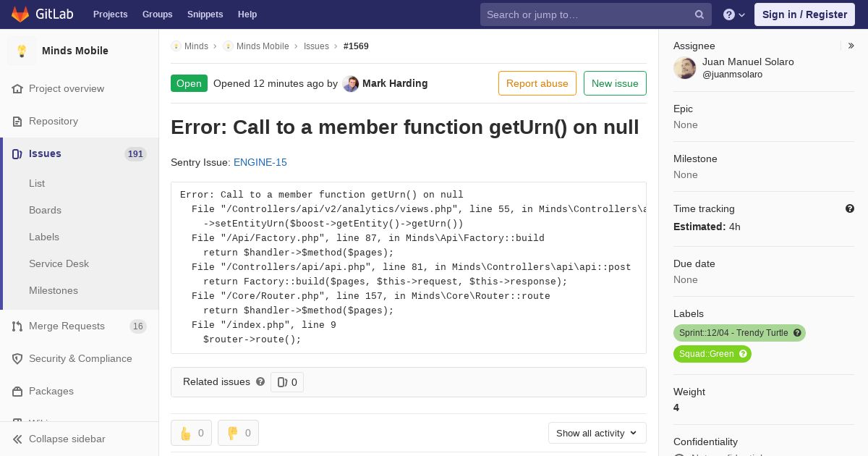868x456 pixels.
Task: Click the Repository file icon
Action: (x=17, y=121)
